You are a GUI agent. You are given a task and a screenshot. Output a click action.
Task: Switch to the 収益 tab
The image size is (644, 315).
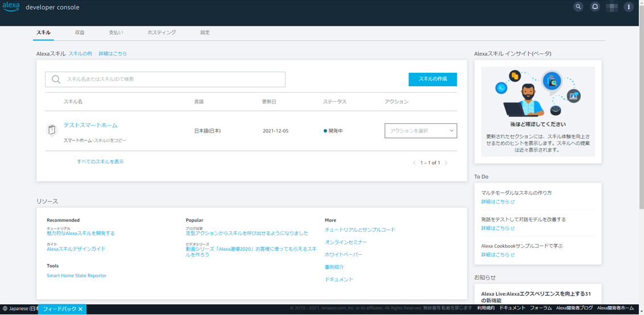(x=80, y=32)
